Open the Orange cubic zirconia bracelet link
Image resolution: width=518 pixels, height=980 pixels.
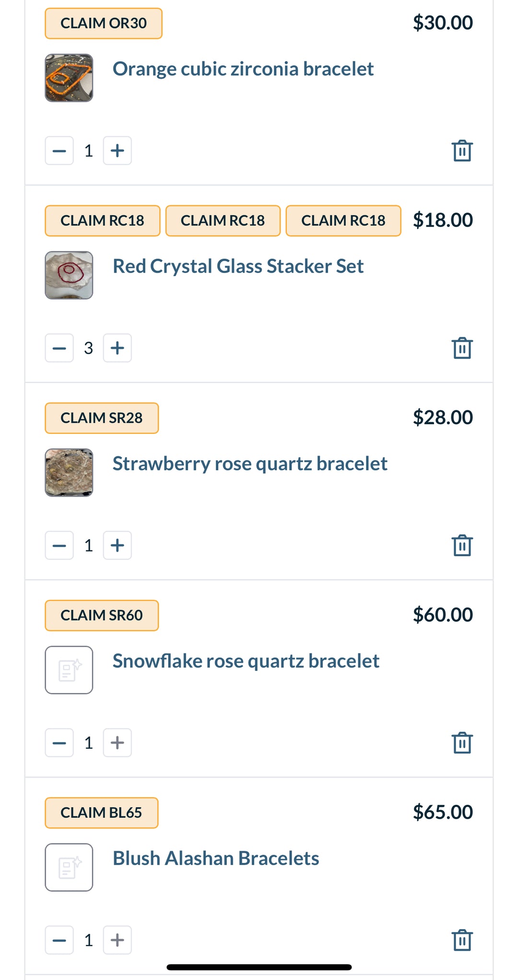pyautogui.click(x=243, y=69)
